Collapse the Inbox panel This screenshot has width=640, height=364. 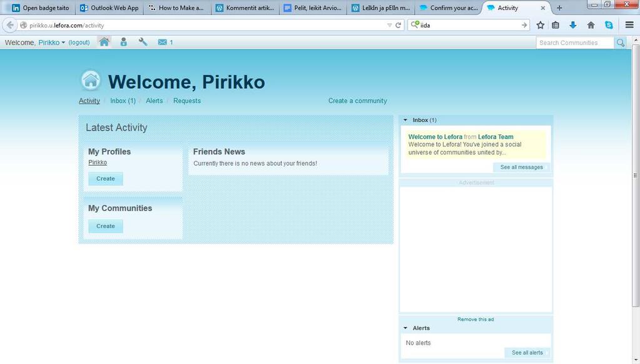(x=405, y=120)
